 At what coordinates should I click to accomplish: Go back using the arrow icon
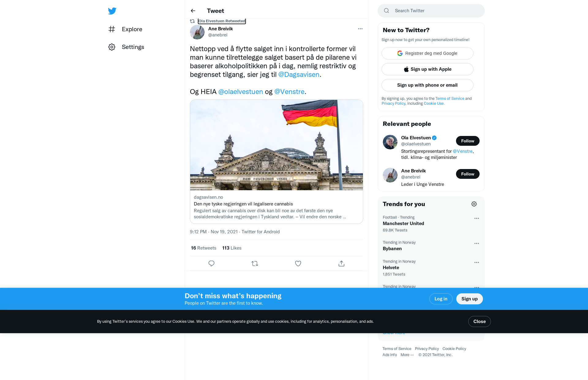(x=193, y=11)
